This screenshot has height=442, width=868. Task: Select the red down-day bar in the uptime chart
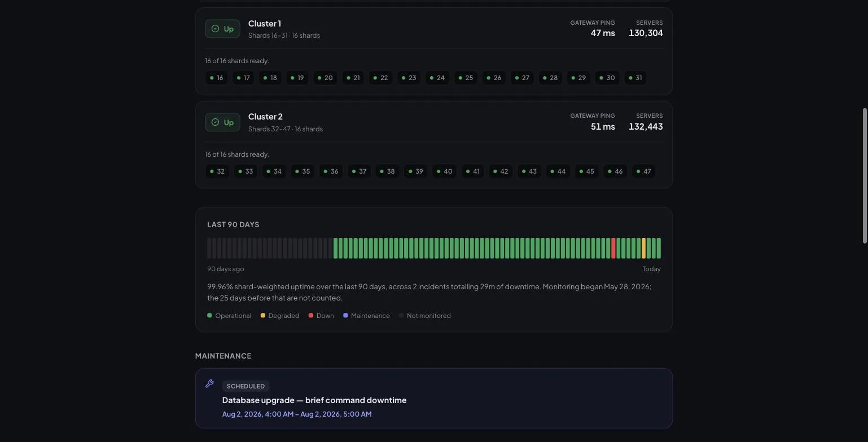pyautogui.click(x=613, y=249)
